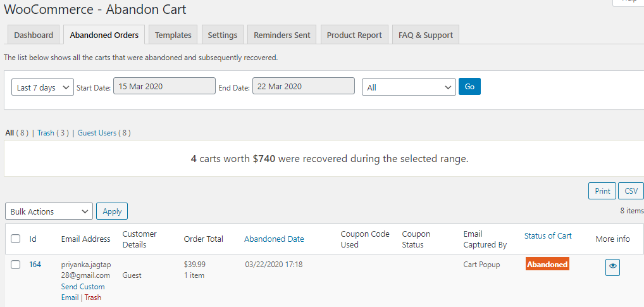
Task: Export the list with CSV button
Action: (x=631, y=191)
